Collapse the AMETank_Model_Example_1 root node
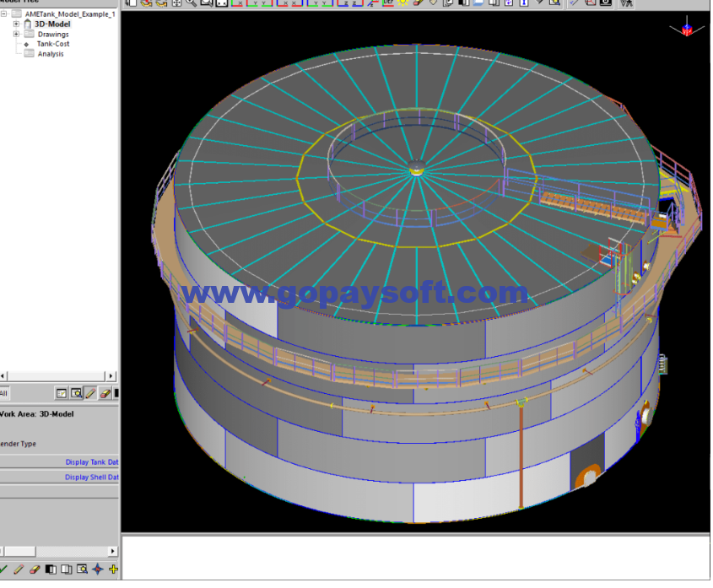This screenshot has width=713, height=588. point(3,14)
